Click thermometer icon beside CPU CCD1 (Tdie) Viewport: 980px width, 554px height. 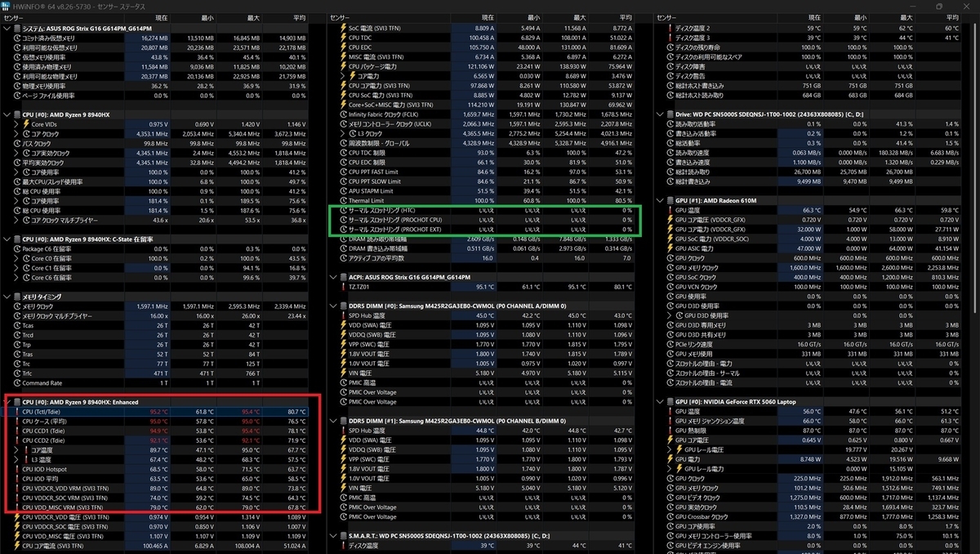point(17,431)
